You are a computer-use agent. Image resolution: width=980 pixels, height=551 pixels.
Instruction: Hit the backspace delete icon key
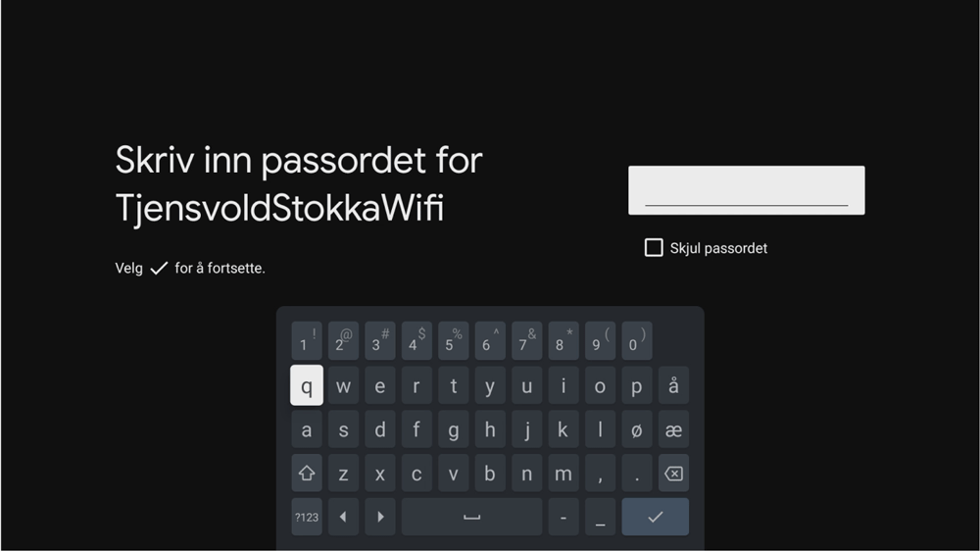(674, 474)
